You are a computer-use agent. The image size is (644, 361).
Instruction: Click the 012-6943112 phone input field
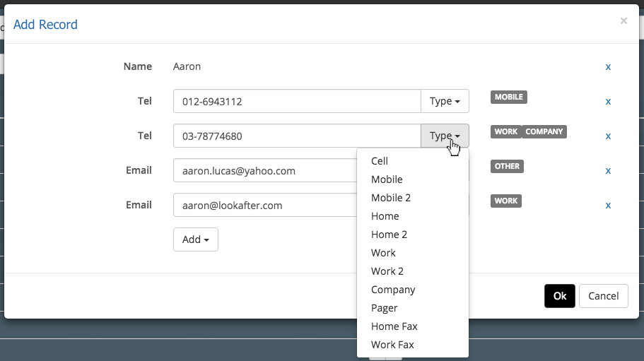(x=297, y=101)
